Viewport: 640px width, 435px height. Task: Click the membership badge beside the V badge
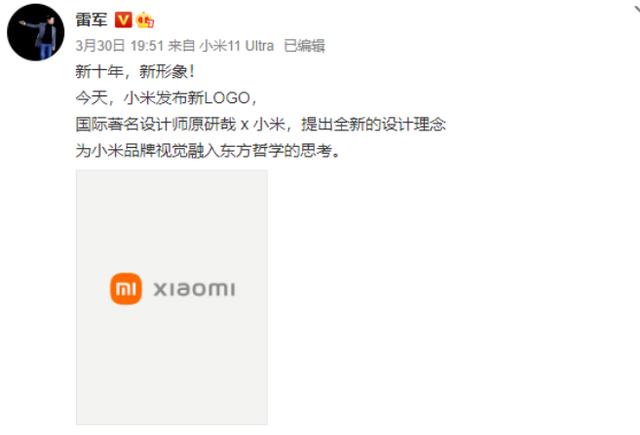[145, 20]
